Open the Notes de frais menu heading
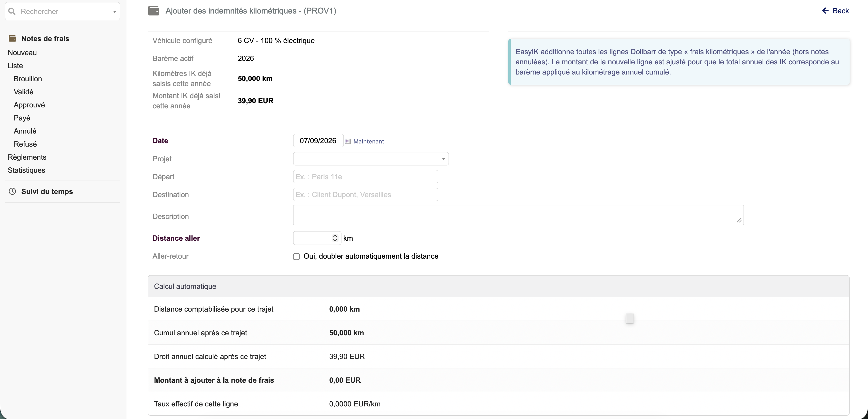This screenshot has width=868, height=419. [x=45, y=38]
